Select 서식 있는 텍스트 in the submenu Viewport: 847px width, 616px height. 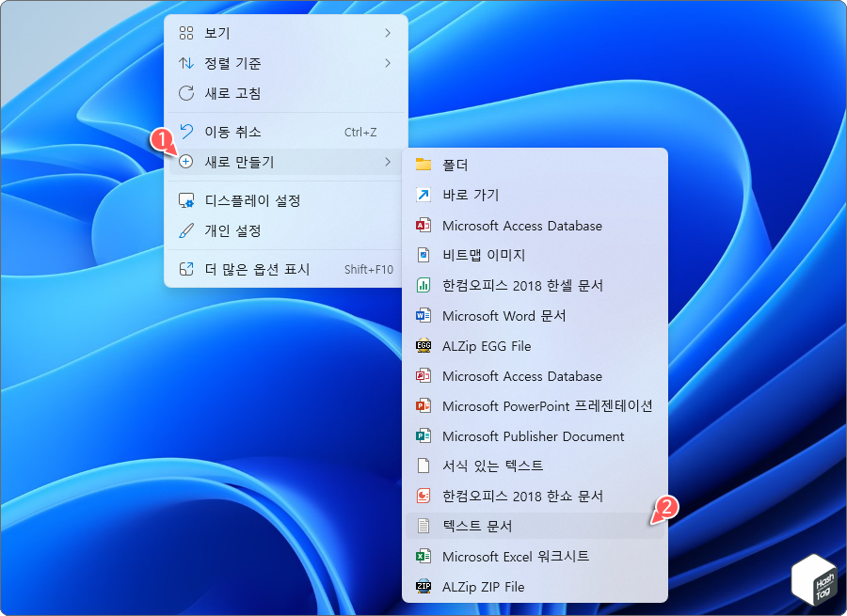tap(535, 466)
